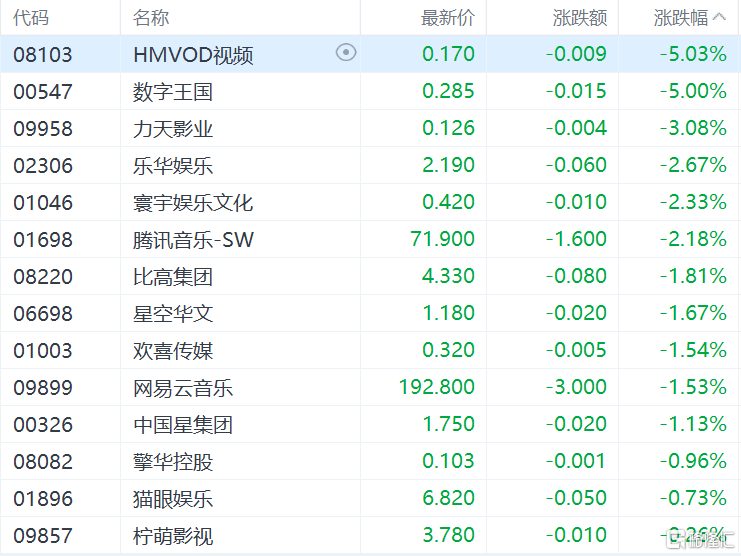741x556 pixels.
Task: Open the 腾讯音乐-SW stock row
Action: [x=192, y=239]
